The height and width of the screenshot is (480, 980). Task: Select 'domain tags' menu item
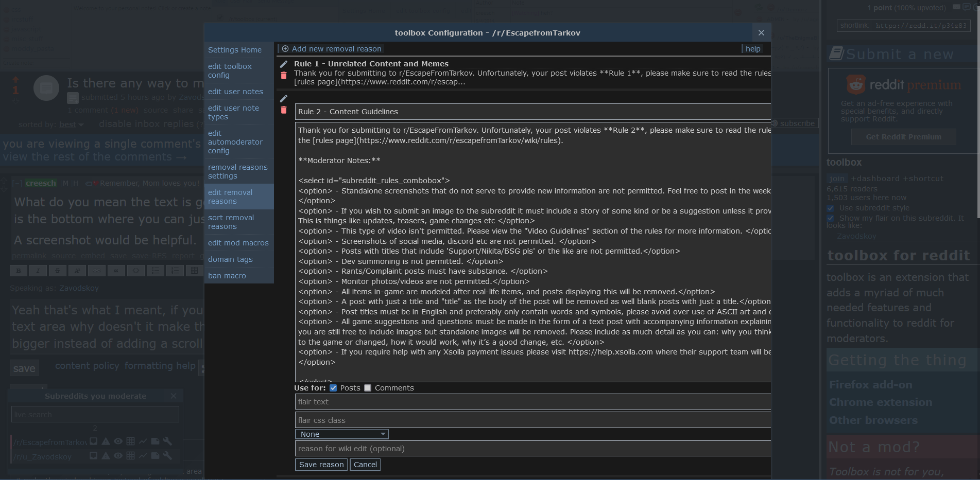(239, 259)
